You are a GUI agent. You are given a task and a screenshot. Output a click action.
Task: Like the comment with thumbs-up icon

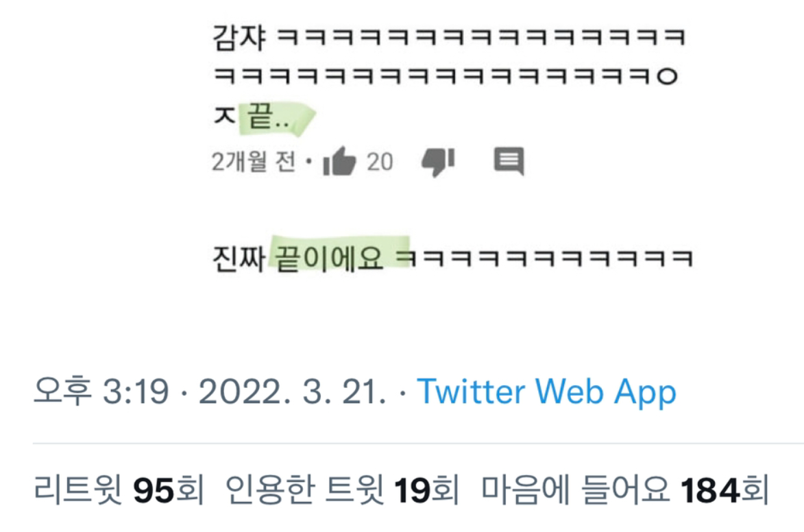(339, 162)
